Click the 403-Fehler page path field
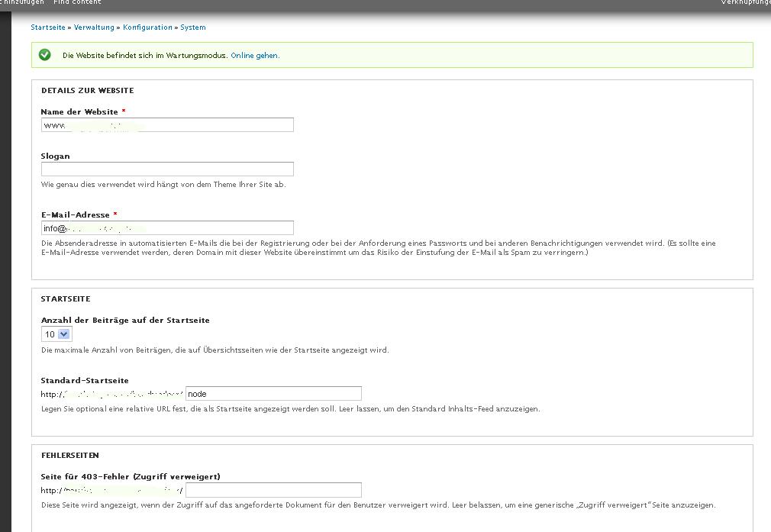 (273, 490)
